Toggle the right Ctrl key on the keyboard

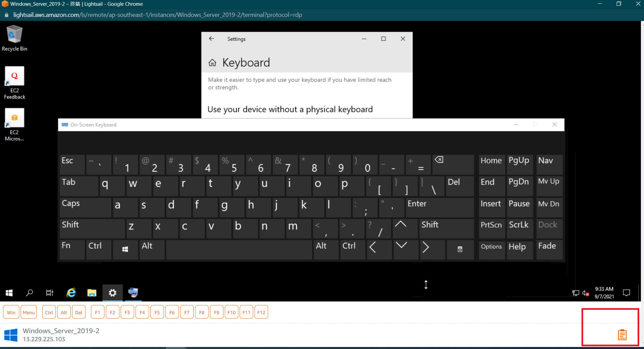353,250
